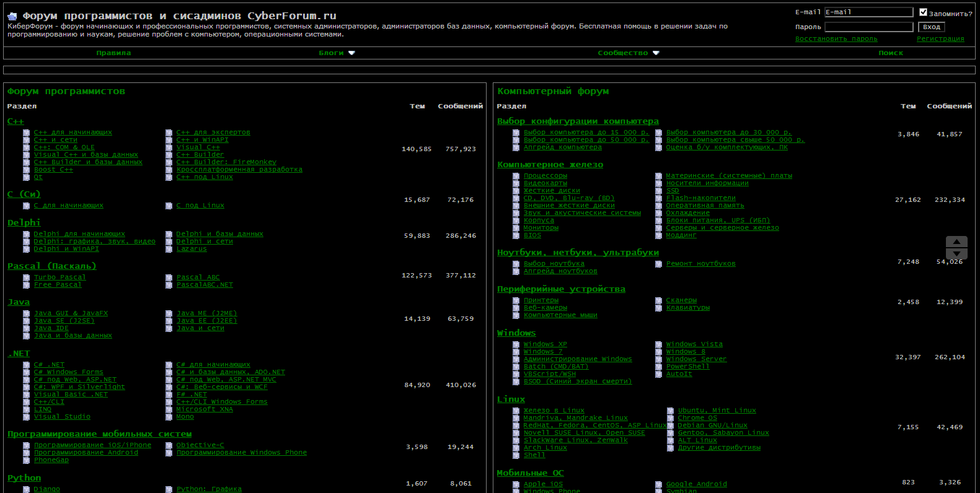This screenshot has height=493, width=980.
Task: Click forum icon beside Процессоры
Action: pos(516,176)
